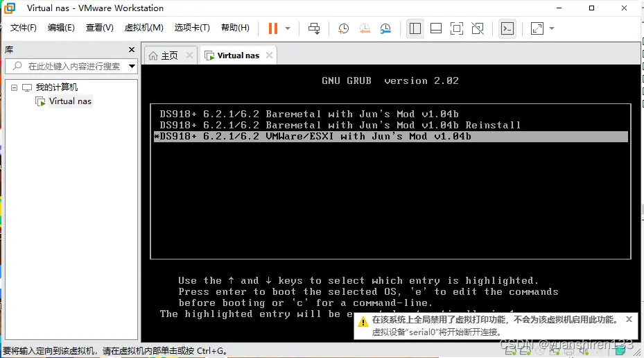The height and width of the screenshot is (358, 644).
Task: Click the Unity mode toolbar icon
Action: pyautogui.click(x=478, y=28)
